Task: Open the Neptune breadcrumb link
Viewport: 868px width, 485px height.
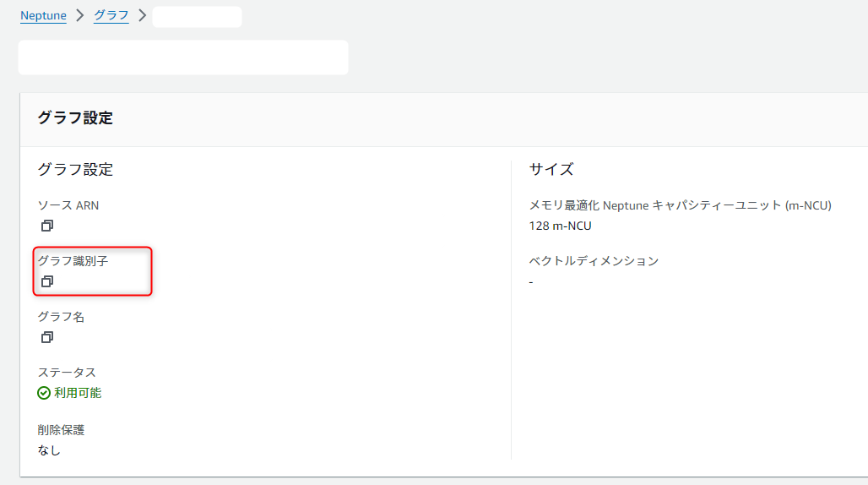Action: tap(43, 15)
